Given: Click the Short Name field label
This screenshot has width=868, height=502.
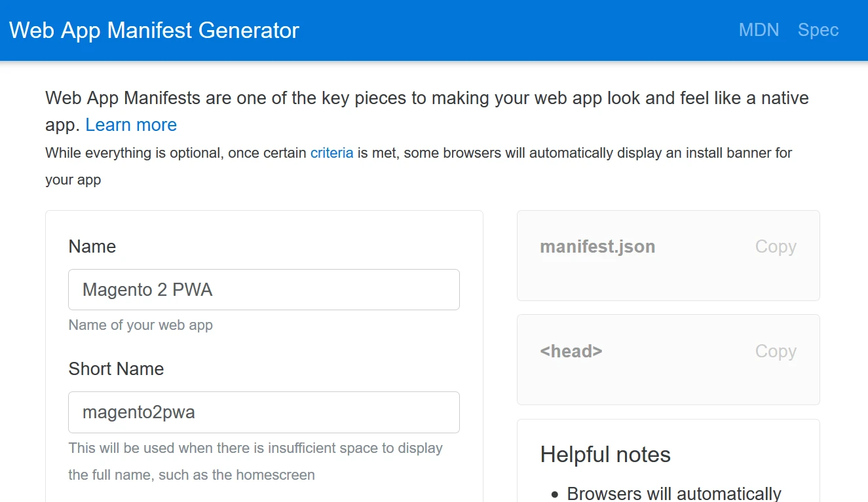Looking at the screenshot, I should click(x=116, y=369).
